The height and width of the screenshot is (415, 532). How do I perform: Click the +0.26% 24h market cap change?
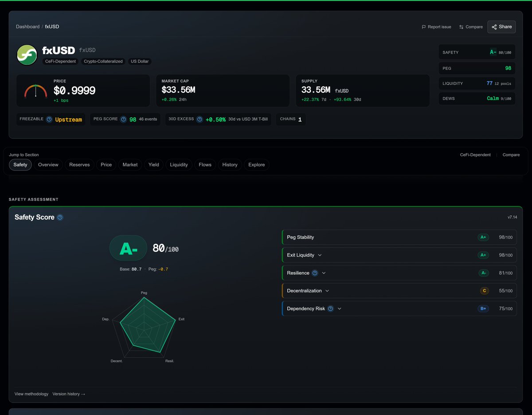174,100
